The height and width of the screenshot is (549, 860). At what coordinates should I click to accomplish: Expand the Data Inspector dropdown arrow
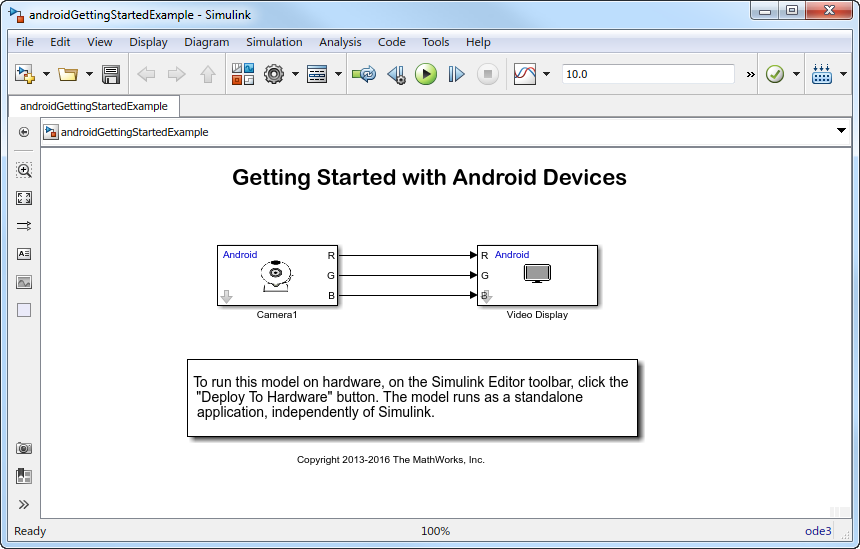pos(546,74)
